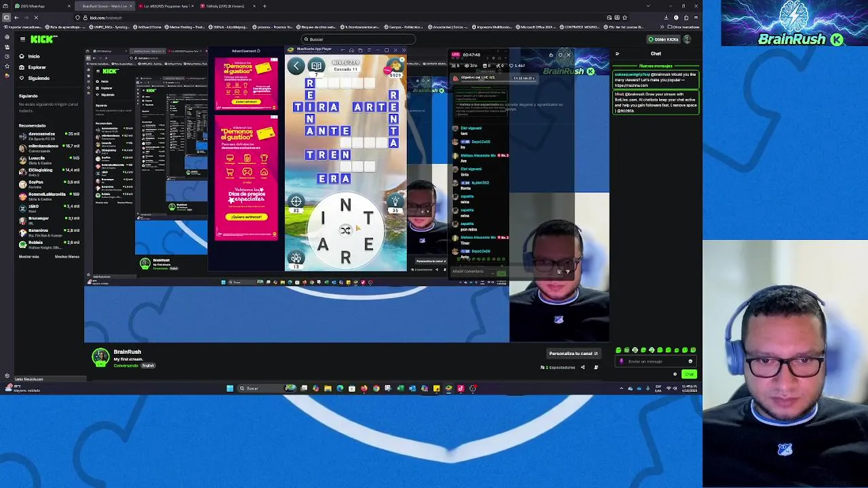Switch to the WhatsApp browser tab

tap(42, 6)
